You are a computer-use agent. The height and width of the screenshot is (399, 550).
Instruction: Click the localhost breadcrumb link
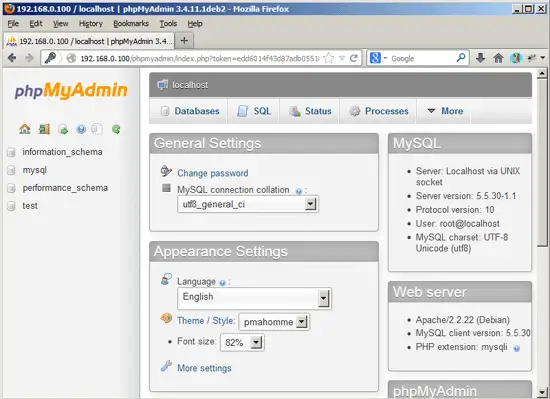(x=190, y=85)
